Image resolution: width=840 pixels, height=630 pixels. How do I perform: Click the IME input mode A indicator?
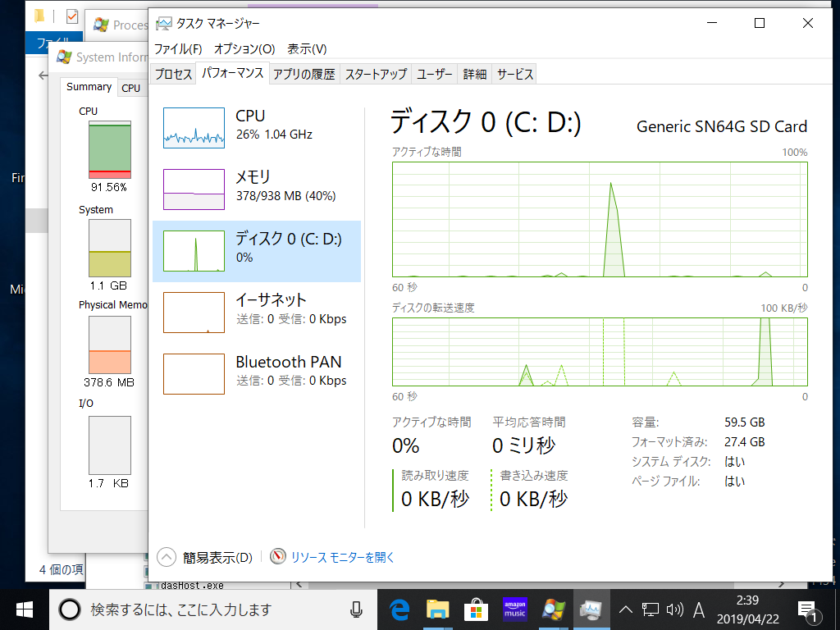click(x=699, y=609)
